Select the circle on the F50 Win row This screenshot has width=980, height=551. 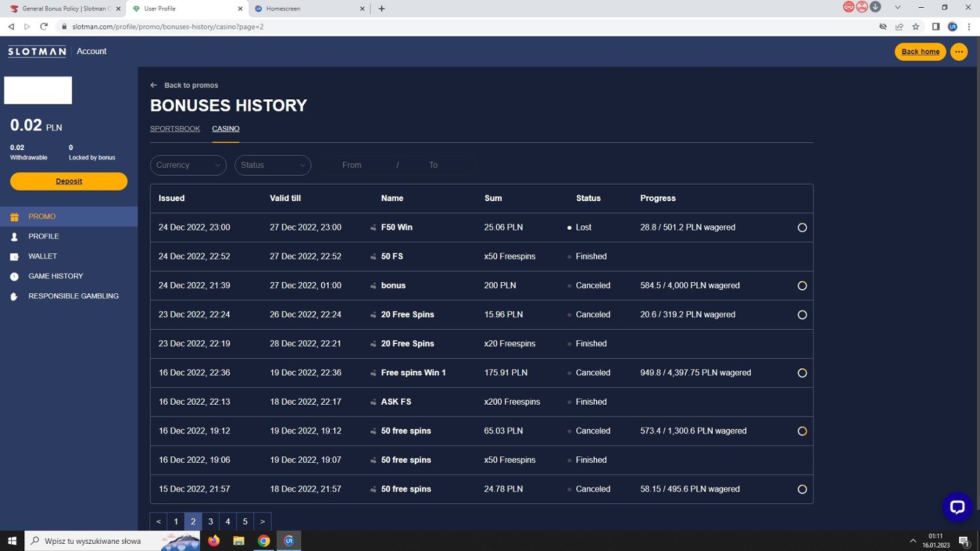click(802, 228)
